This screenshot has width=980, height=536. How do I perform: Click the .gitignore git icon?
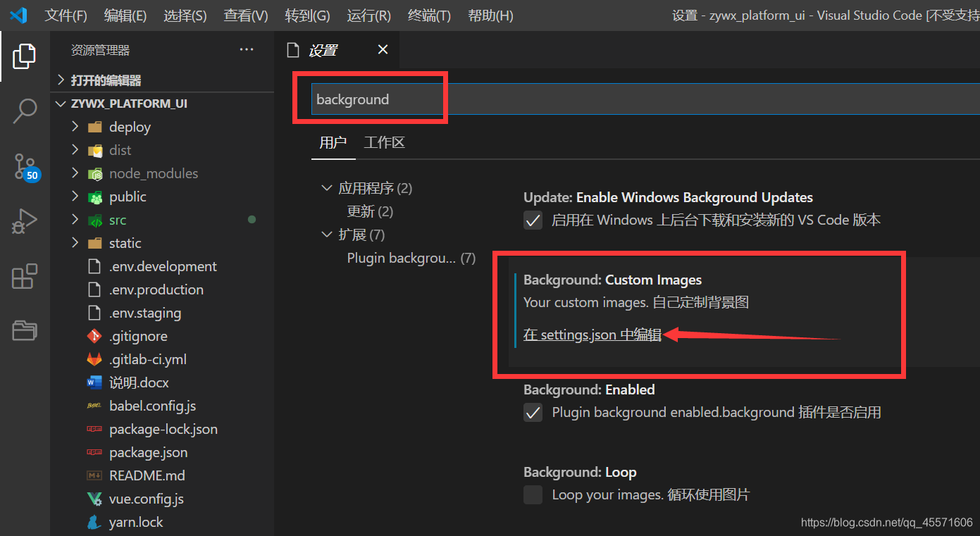[94, 337]
